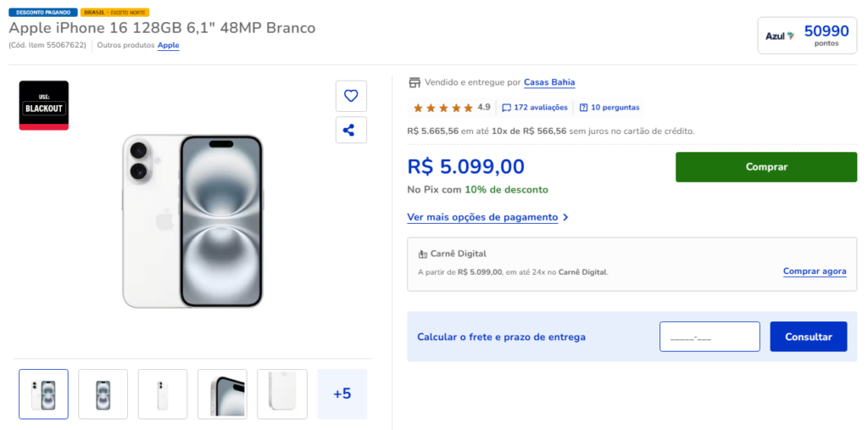Click the Consultar shipping button
868x430 pixels.
click(808, 337)
